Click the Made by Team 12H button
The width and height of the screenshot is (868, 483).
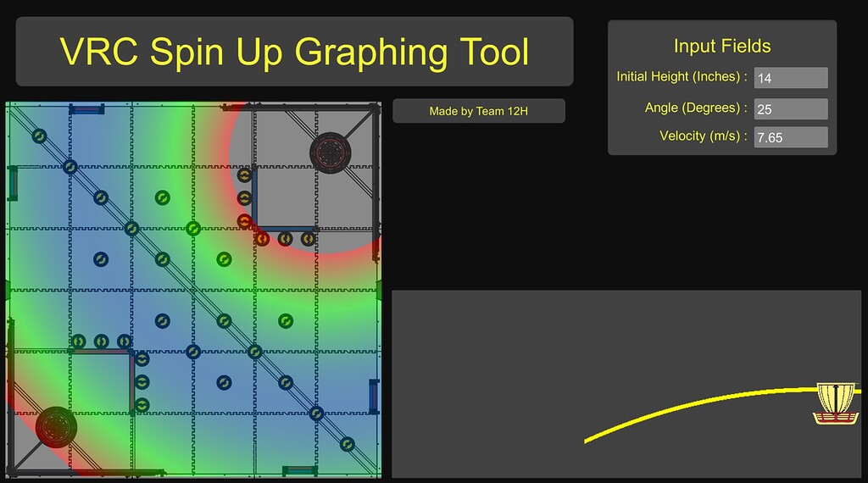tap(478, 111)
